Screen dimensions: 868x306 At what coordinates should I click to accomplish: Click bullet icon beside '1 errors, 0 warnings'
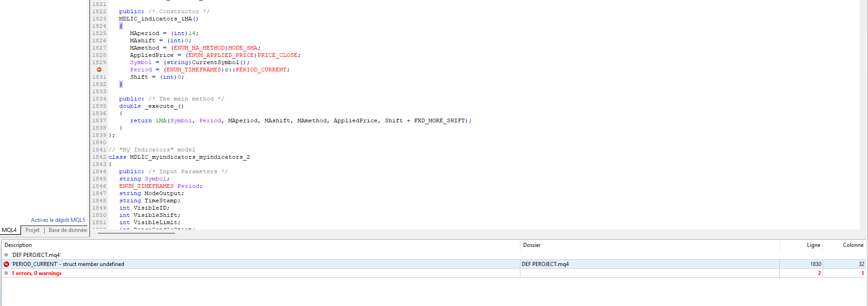6,273
